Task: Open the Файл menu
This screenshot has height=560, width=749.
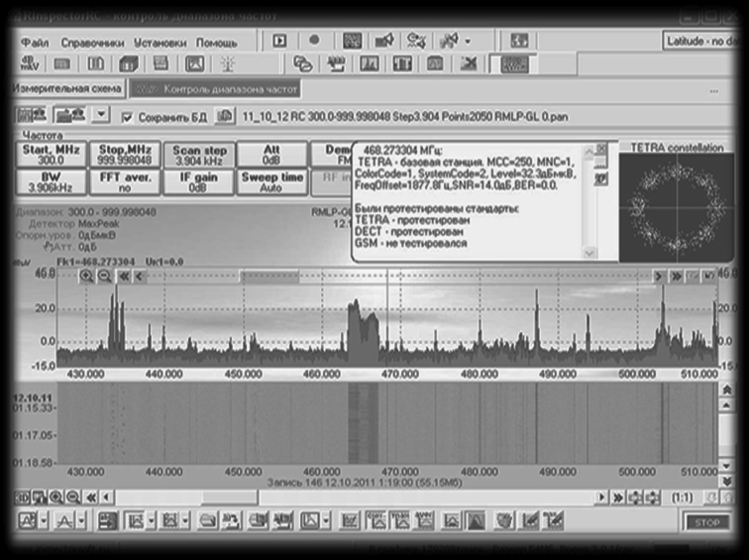Action: pos(35,43)
